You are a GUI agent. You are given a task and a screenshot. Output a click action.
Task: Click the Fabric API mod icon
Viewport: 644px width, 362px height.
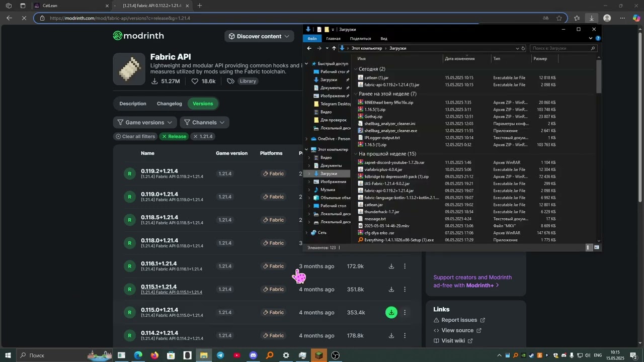pyautogui.click(x=129, y=69)
